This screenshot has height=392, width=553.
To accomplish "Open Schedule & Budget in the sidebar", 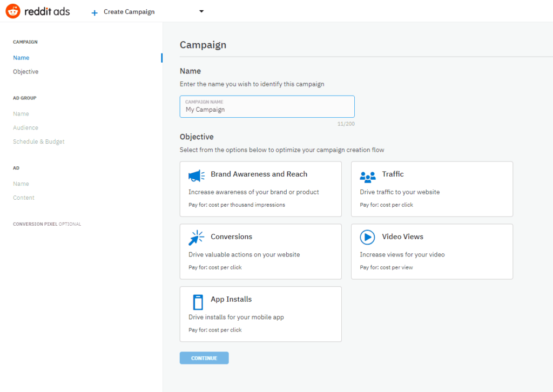I will 39,141.
